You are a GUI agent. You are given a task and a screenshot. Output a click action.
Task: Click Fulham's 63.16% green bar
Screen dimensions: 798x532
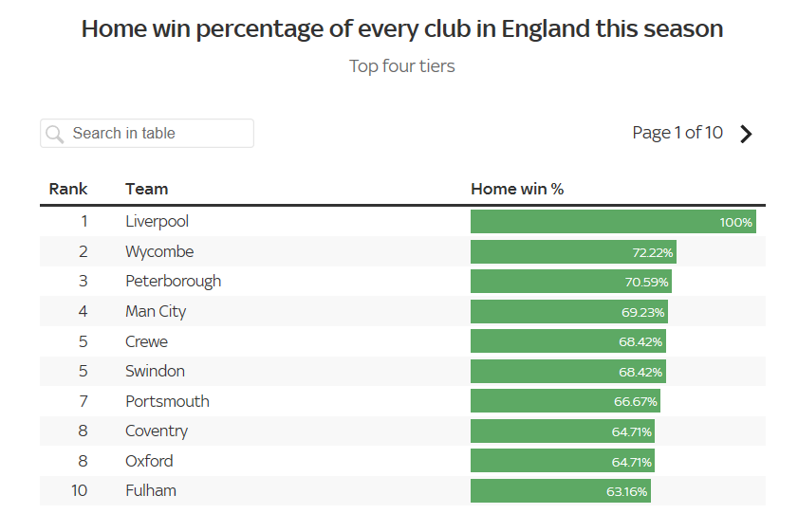[x=560, y=491]
